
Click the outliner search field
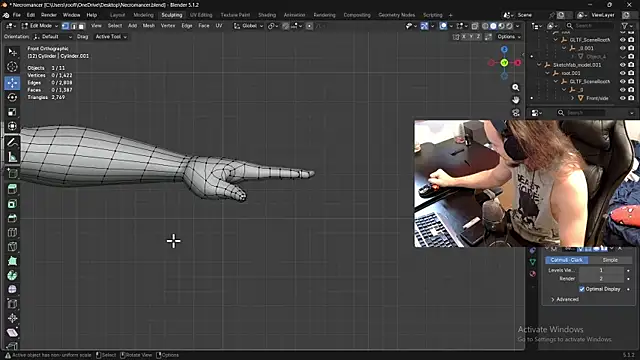(589, 26)
